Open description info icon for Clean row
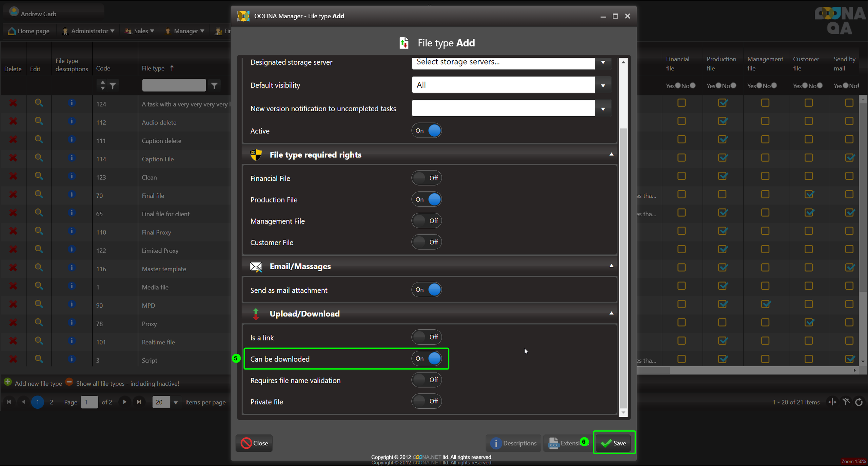Image resolution: width=868 pixels, height=466 pixels. click(x=71, y=176)
